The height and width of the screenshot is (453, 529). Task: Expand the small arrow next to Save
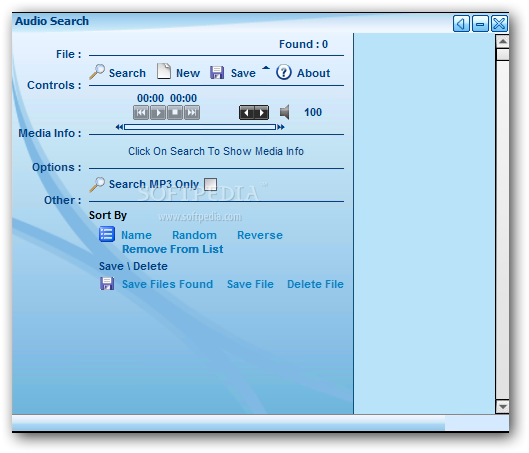pyautogui.click(x=266, y=68)
